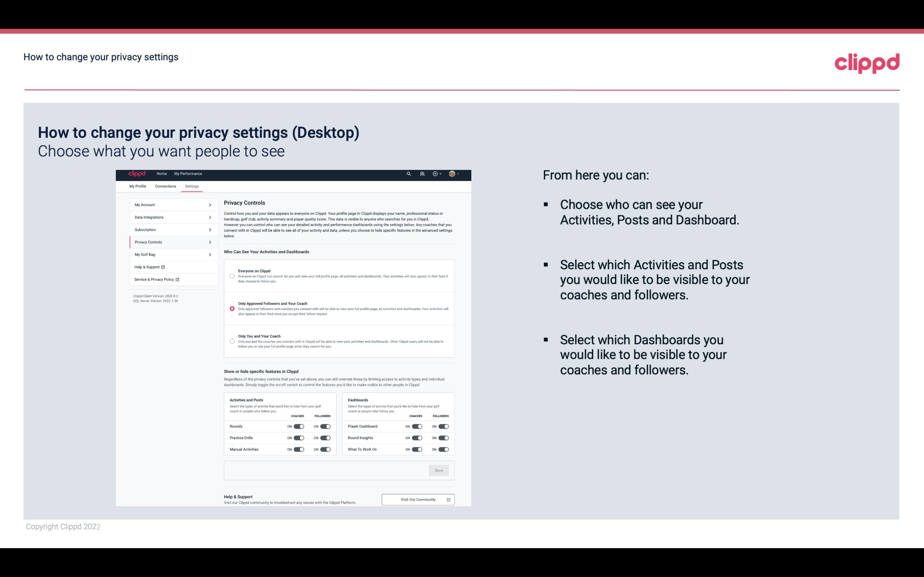Image resolution: width=924 pixels, height=577 pixels.
Task: Open the Connections tab
Action: point(165,186)
